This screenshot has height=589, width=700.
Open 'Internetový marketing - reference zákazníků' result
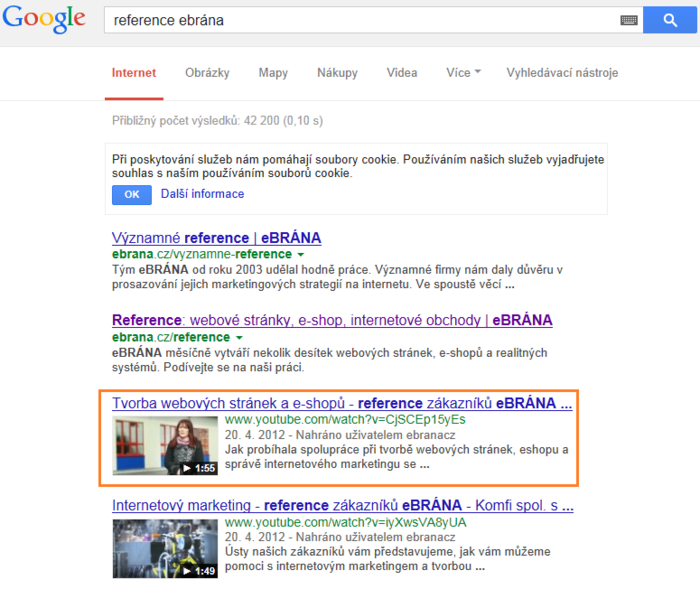click(x=343, y=505)
